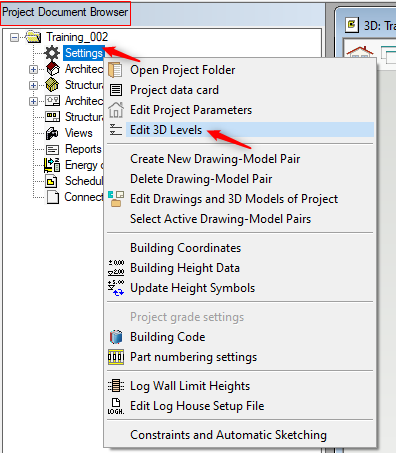Click the Open Project Folder icon
The height and width of the screenshot is (453, 396).
coord(115,70)
